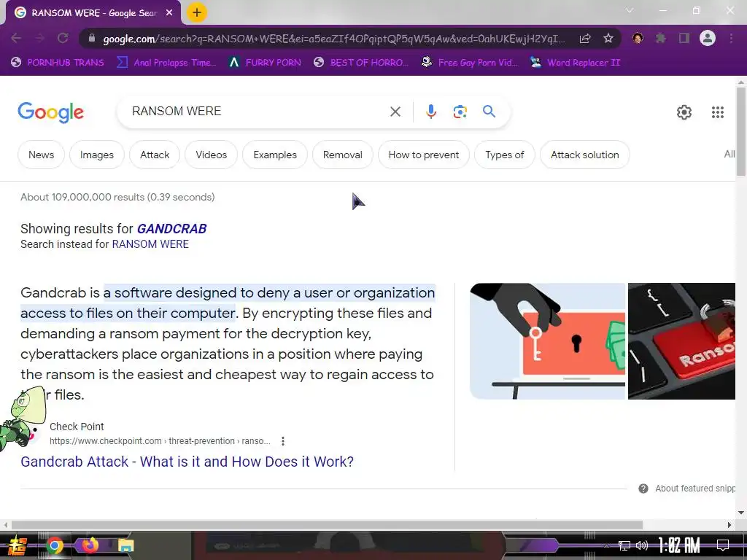Select Types of filter chip
The width and height of the screenshot is (747, 560).
[505, 155]
